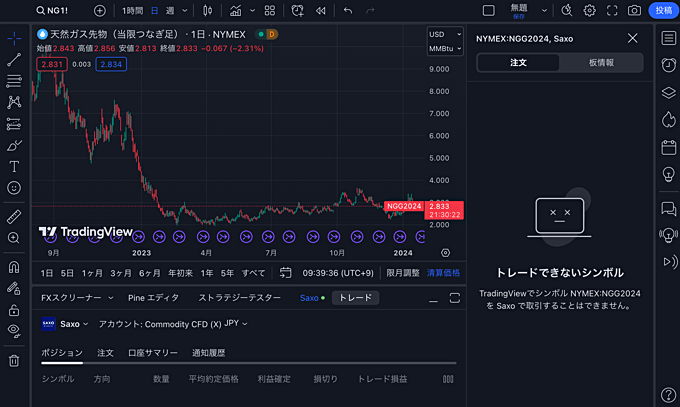Open forecasting and measurement tools
This screenshot has width=680, height=407.
pyautogui.click(x=14, y=124)
